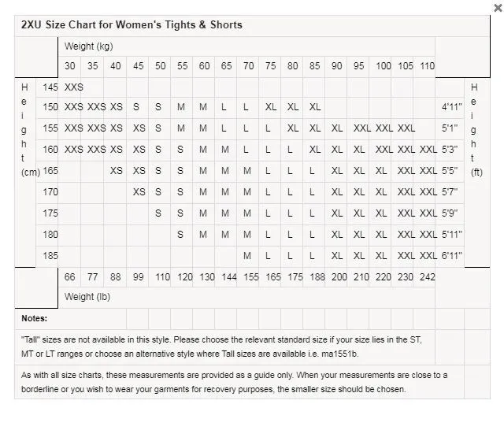Click the vertical Height (cm) label

coord(24,130)
